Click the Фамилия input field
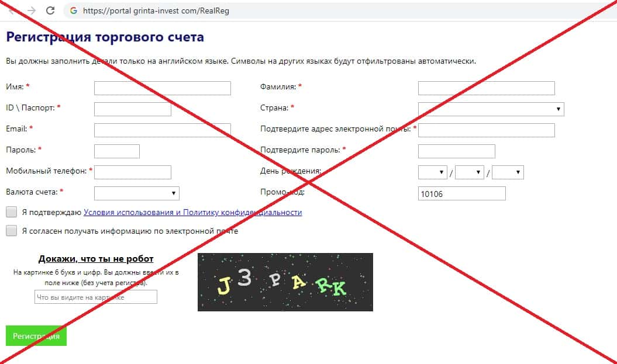The width and height of the screenshot is (617, 364). [487, 88]
